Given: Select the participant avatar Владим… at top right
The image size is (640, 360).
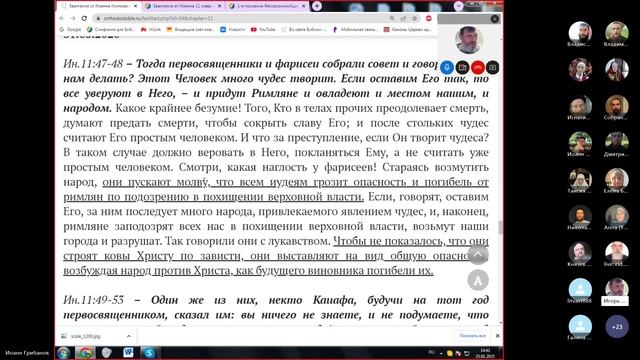Looking at the screenshot, I should coord(617,33).
